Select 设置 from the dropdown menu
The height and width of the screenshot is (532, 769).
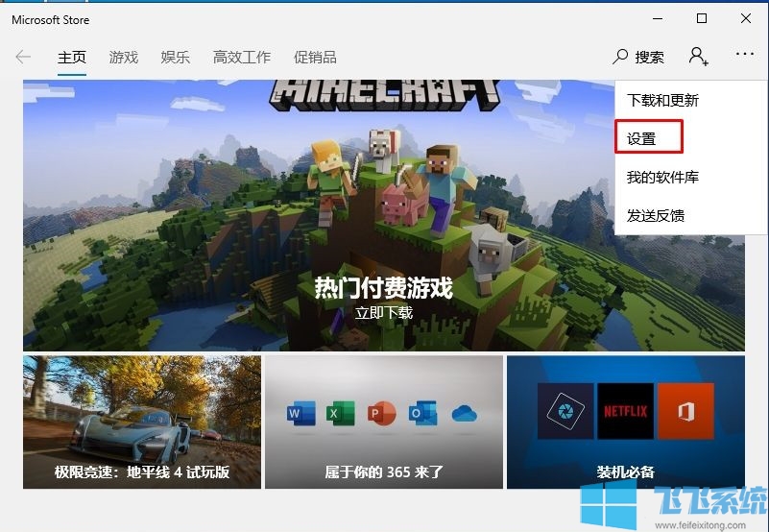[641, 138]
